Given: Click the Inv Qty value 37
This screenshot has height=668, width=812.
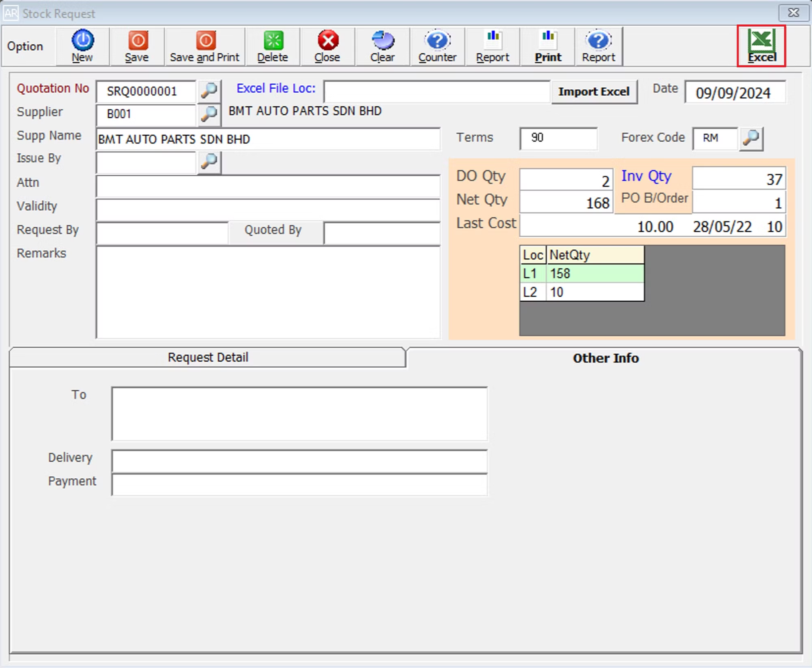Looking at the screenshot, I should 739,179.
